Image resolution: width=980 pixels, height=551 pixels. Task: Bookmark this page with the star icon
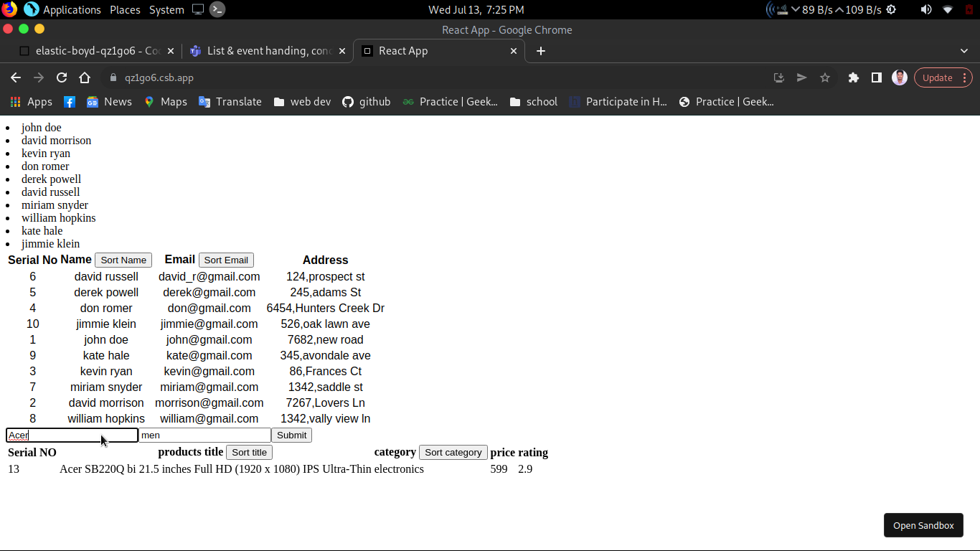(x=825, y=77)
